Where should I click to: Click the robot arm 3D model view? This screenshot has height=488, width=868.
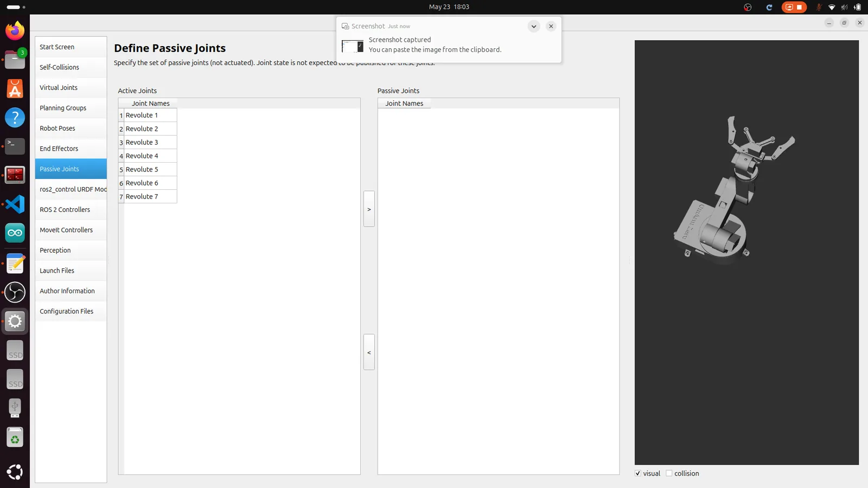746,252
